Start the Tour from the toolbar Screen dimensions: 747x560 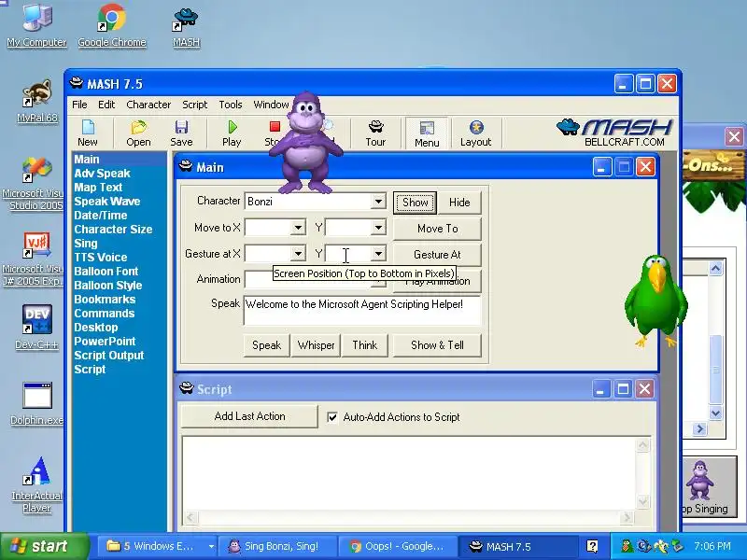point(375,133)
